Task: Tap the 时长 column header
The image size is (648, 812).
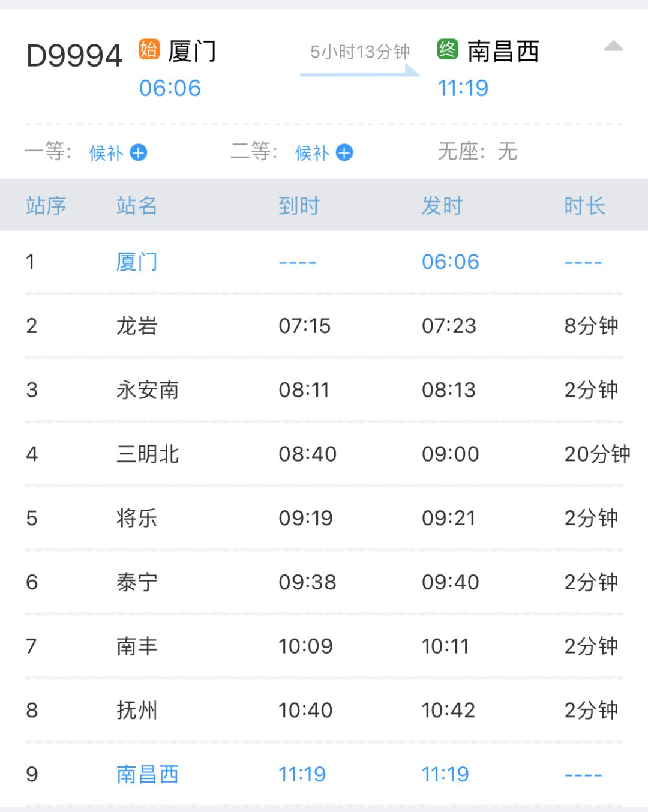Action: (584, 206)
